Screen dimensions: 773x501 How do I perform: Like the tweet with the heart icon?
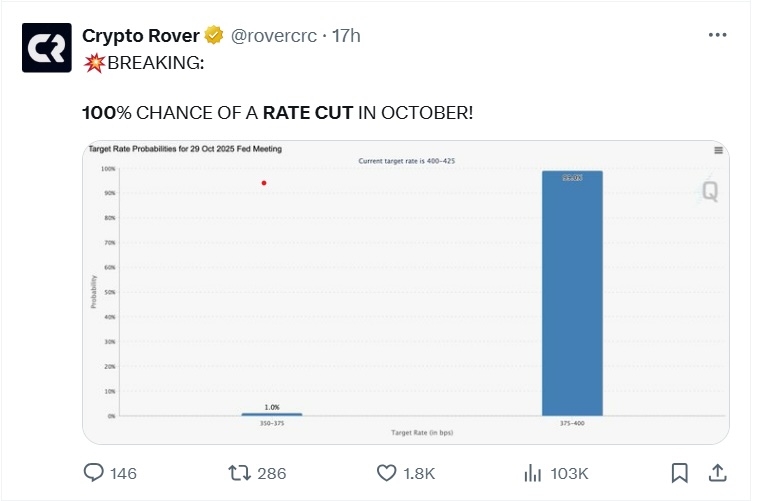[x=388, y=472]
